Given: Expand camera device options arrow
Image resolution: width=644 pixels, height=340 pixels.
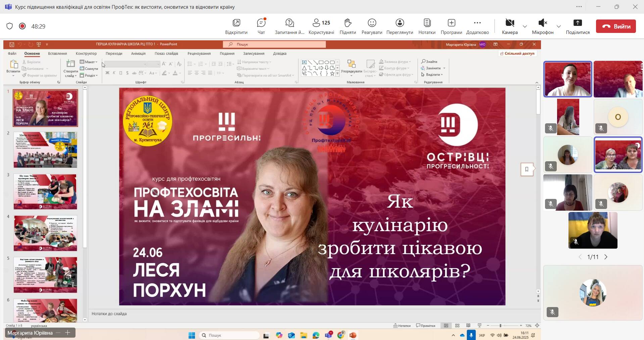Looking at the screenshot, I should point(525,26).
